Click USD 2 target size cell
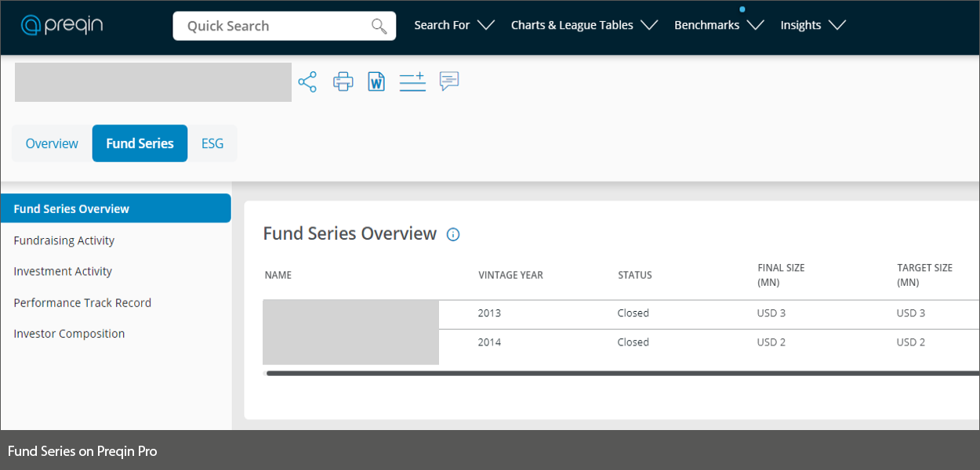 coord(911,342)
